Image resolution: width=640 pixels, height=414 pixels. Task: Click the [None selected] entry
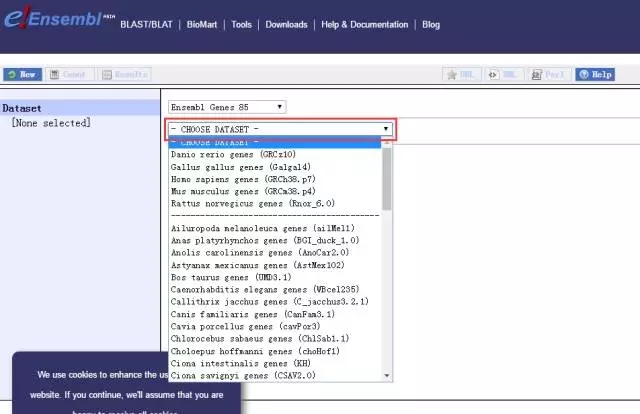point(51,122)
